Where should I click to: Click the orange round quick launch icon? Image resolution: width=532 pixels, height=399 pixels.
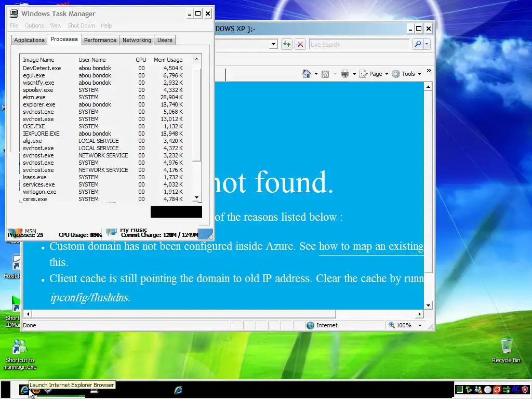click(36, 390)
